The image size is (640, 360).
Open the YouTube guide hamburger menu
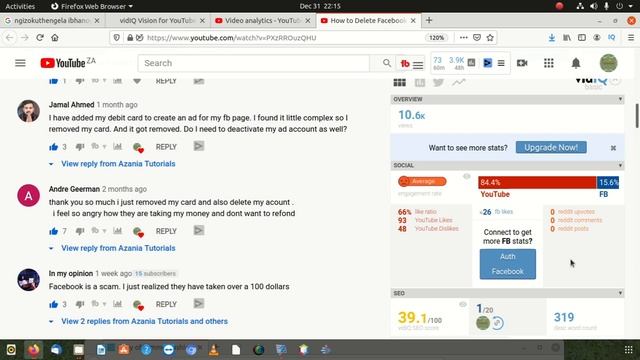click(20, 63)
